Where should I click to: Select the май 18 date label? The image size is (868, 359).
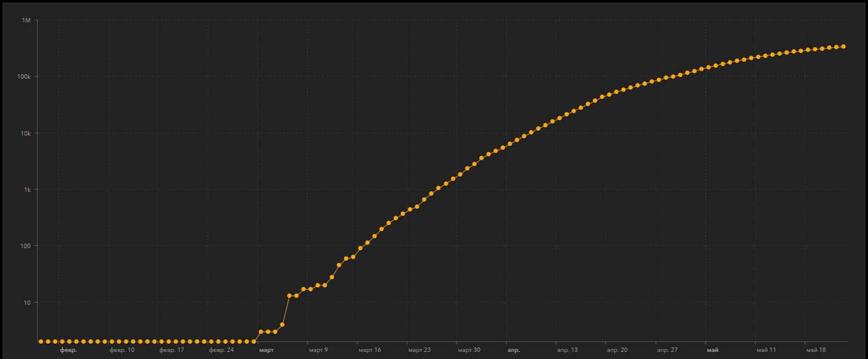point(816,350)
